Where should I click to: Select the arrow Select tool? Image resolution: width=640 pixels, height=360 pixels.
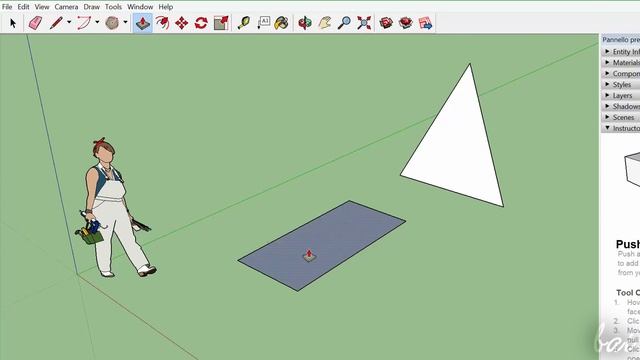pos(13,23)
